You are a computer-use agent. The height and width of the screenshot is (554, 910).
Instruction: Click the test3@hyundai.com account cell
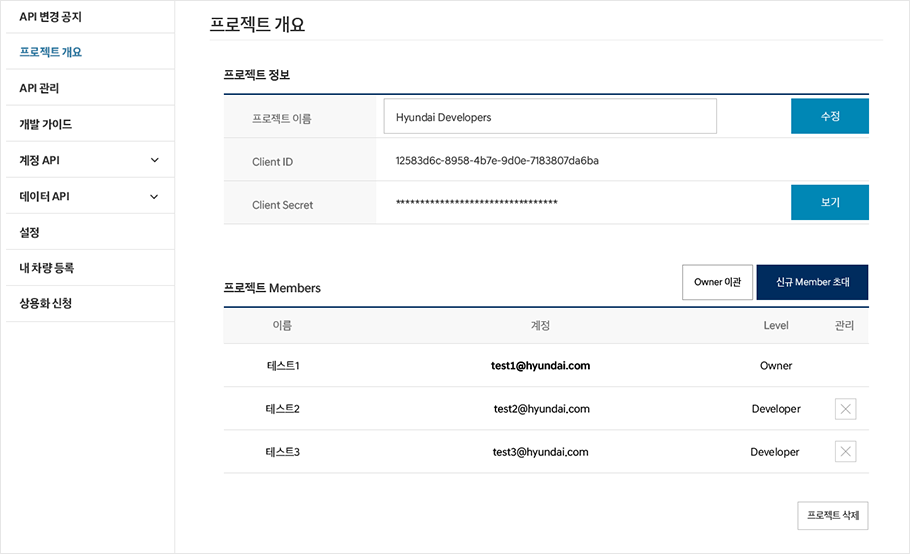[540, 452]
